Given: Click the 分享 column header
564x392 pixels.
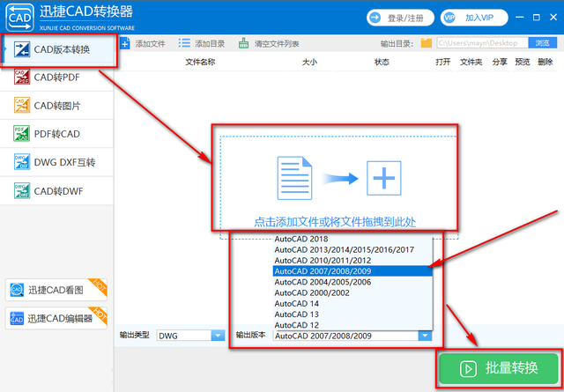Looking at the screenshot, I should tap(500, 62).
